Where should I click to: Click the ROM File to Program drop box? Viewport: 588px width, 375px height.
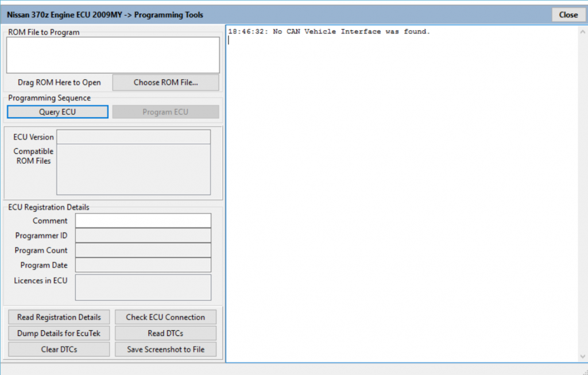pyautogui.click(x=113, y=55)
